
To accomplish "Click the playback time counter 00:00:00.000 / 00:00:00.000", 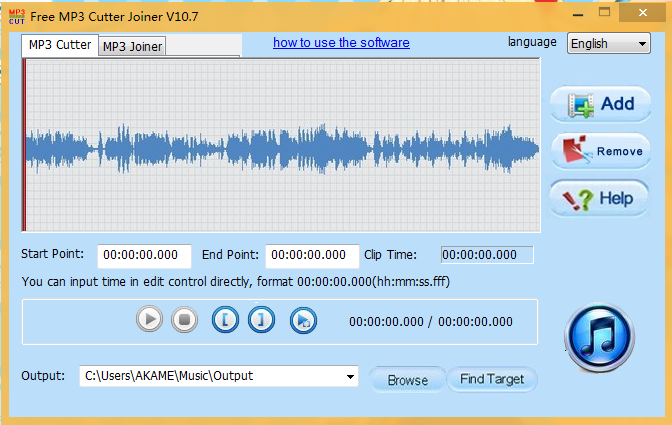I will coord(431,322).
